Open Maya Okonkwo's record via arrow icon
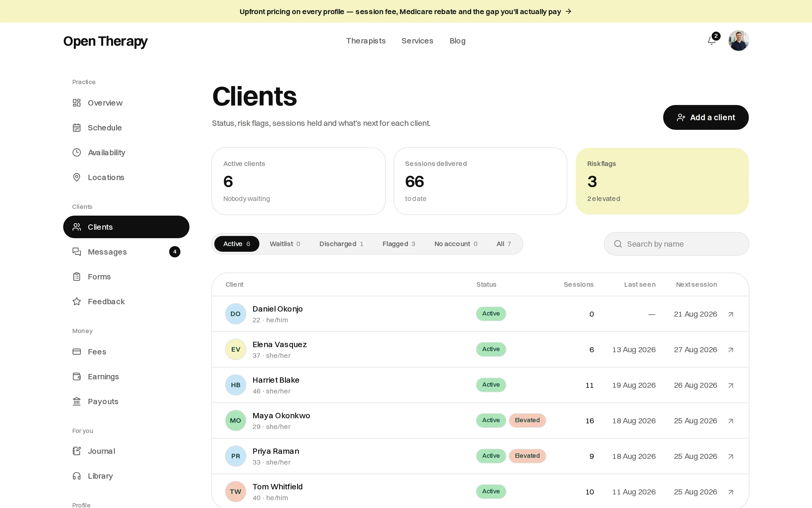This screenshot has width=812, height=508. [x=731, y=421]
